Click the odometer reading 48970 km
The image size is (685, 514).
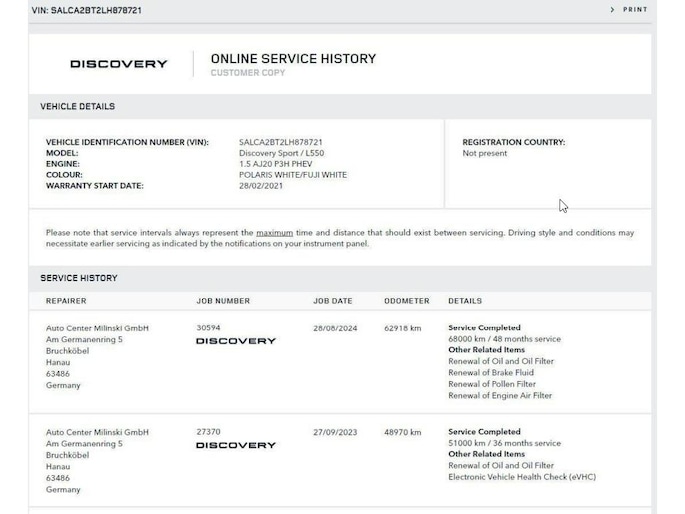(x=403, y=432)
